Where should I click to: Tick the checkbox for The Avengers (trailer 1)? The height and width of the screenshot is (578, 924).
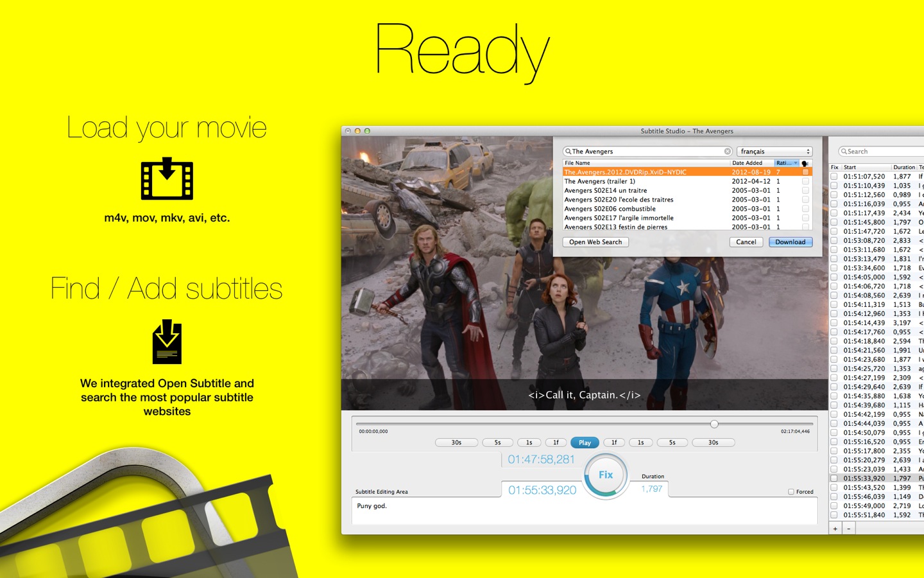pyautogui.click(x=805, y=181)
